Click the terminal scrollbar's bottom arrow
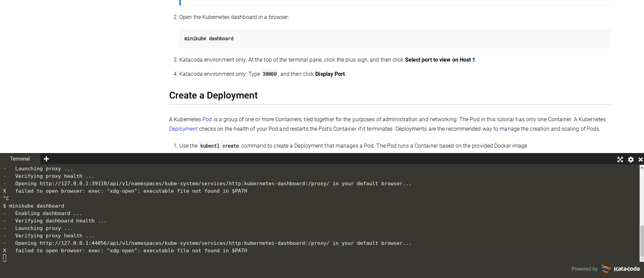Screen dimensions: 644x278 (x=642, y=259)
